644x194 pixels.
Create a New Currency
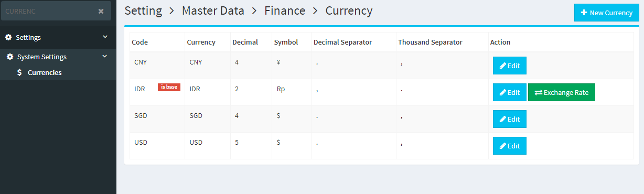(607, 13)
